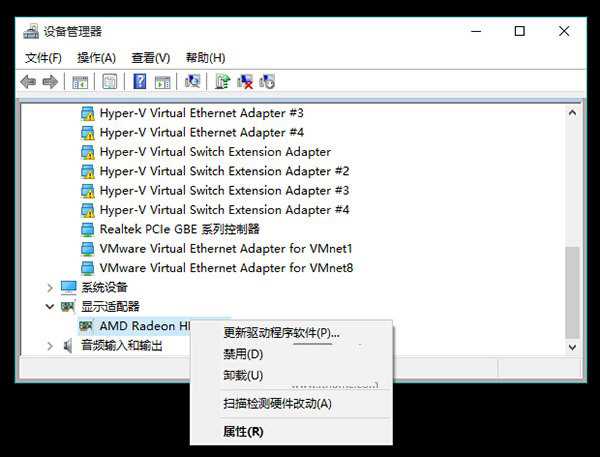The height and width of the screenshot is (457, 600).
Task: Click icon of Hyper-V Virtual Ethernet Adapter #3
Action: (x=88, y=113)
